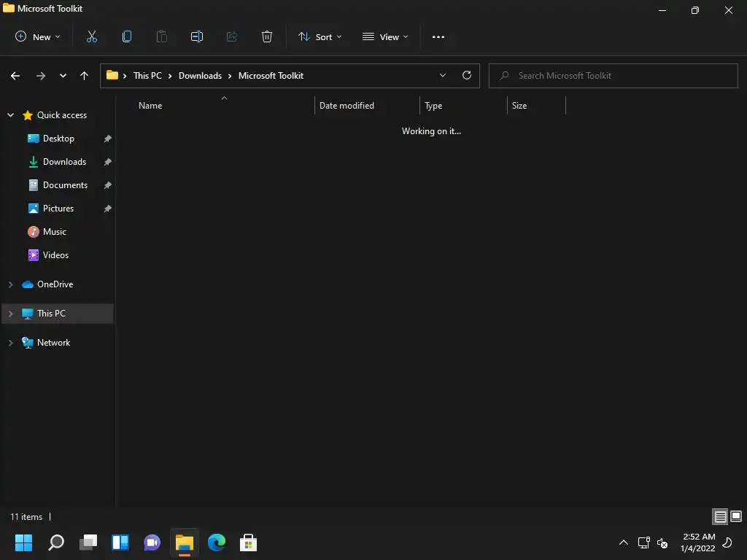Click the pin icon beside Downloads

108,162
